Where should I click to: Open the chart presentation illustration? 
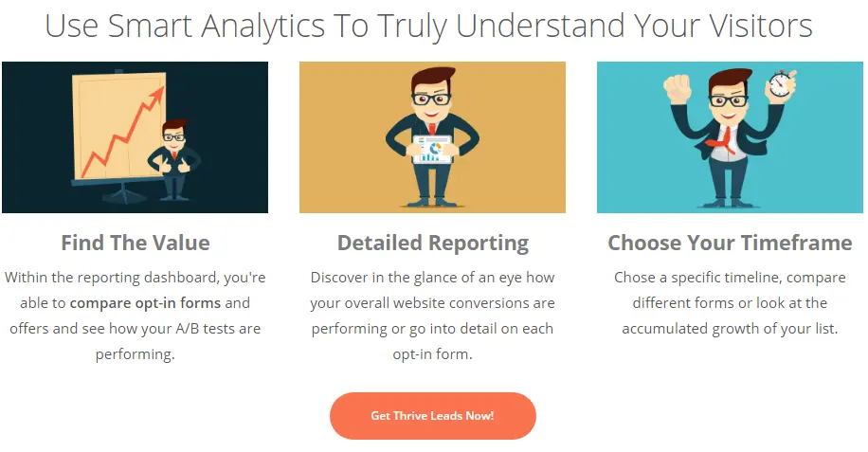point(136,137)
